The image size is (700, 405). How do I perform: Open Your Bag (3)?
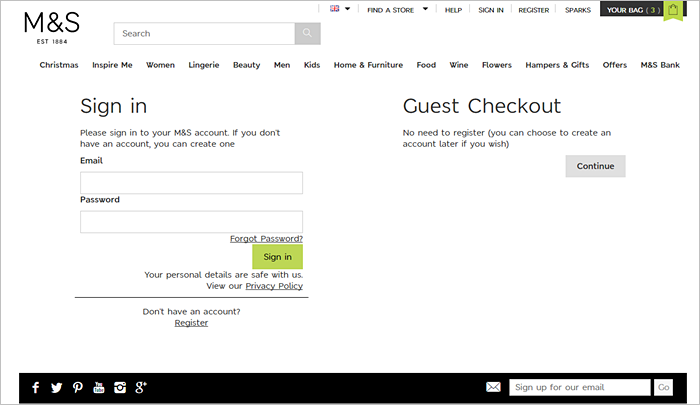pos(633,10)
